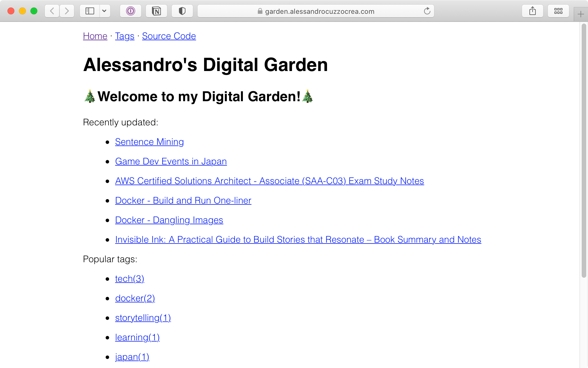
Task: Go to the Home page link
Action: click(x=95, y=36)
